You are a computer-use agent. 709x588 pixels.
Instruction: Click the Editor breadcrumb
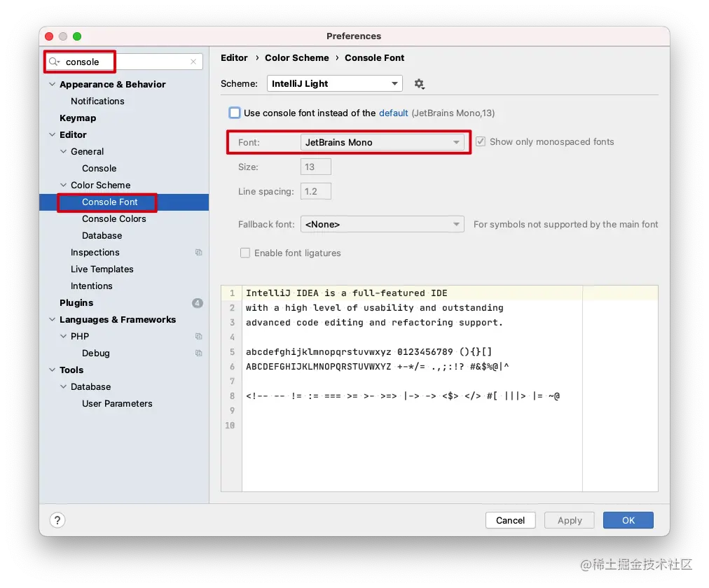234,58
